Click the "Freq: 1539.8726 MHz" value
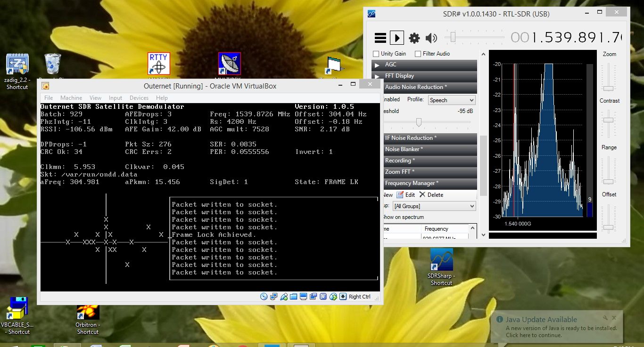This screenshot has height=347, width=644. pyautogui.click(x=250, y=114)
